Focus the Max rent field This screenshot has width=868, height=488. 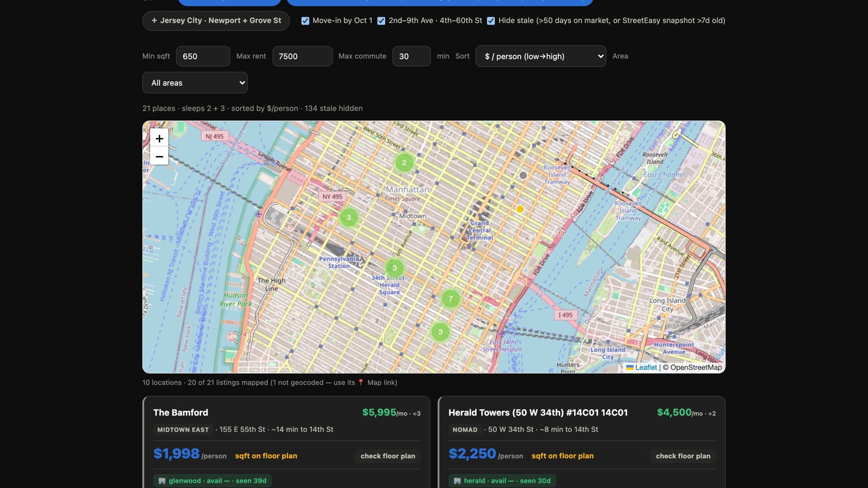302,56
